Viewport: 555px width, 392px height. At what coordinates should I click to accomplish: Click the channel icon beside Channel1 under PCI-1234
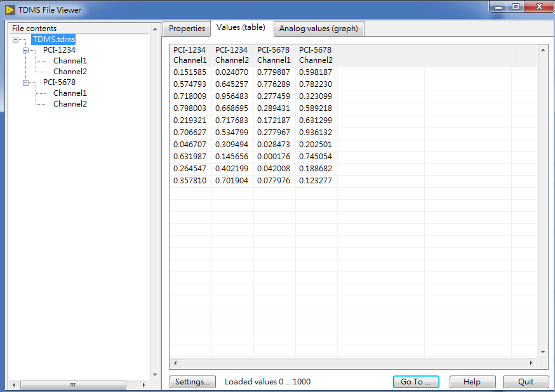click(47, 60)
